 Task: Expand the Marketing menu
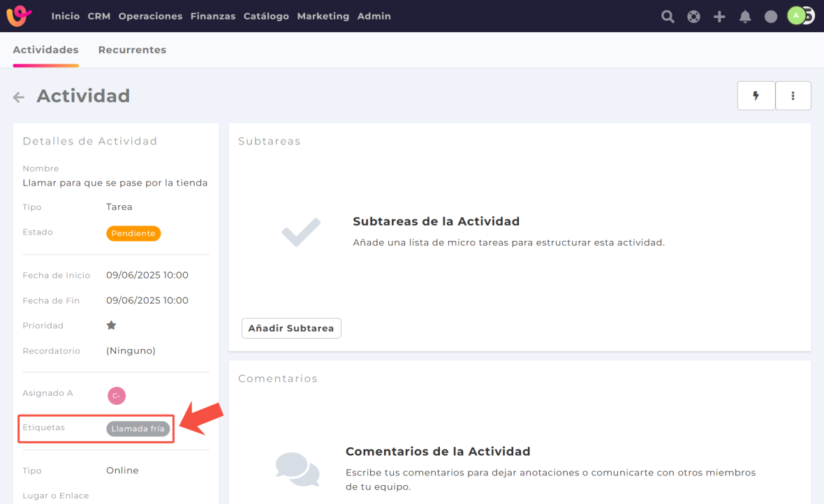click(x=323, y=16)
